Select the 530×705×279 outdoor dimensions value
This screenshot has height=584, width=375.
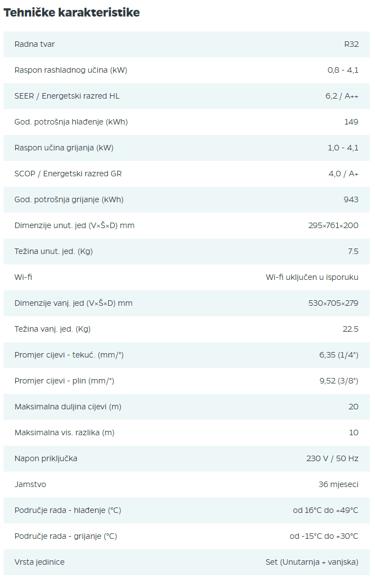(333, 303)
